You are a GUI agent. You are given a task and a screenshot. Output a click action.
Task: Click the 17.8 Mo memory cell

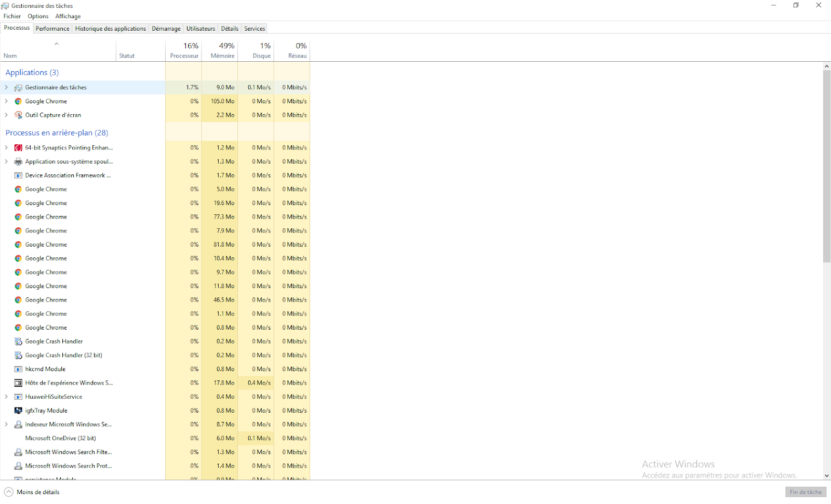220,383
